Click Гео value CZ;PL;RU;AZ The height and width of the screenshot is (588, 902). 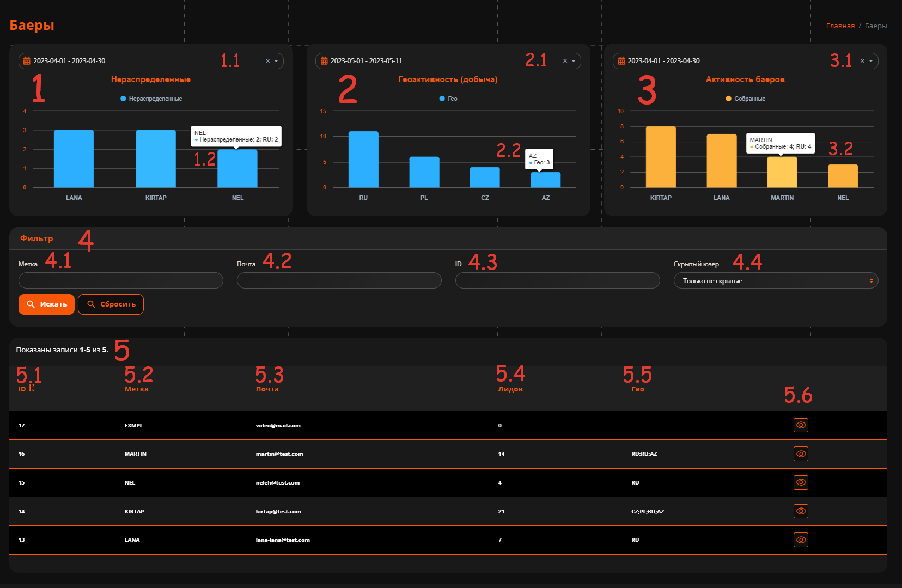pos(648,512)
